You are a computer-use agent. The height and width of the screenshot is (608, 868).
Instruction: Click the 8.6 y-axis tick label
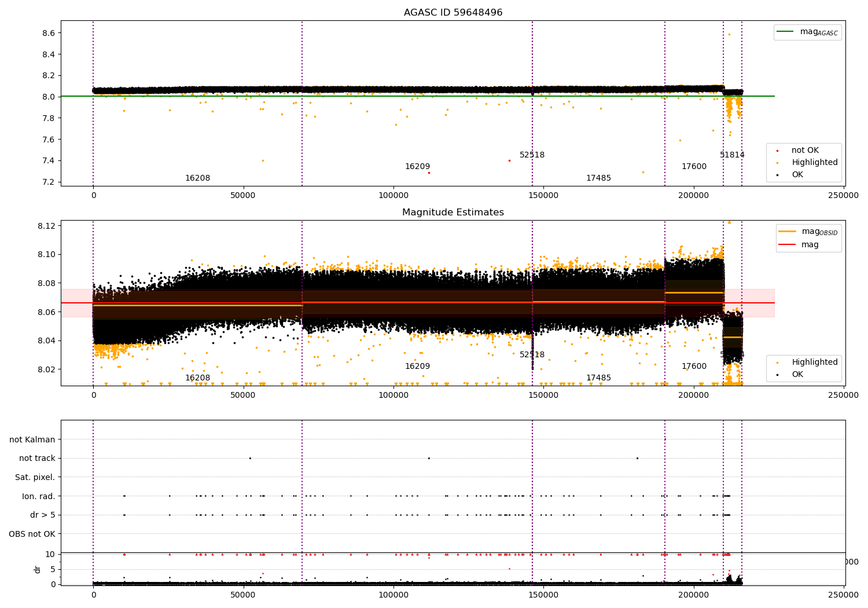49,33
